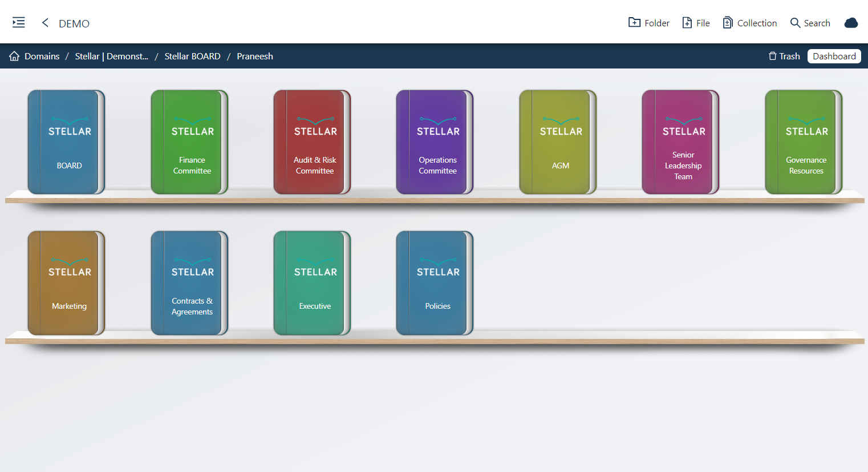Open the Operations Committee binder
The image size is (868, 472).
pos(434,142)
